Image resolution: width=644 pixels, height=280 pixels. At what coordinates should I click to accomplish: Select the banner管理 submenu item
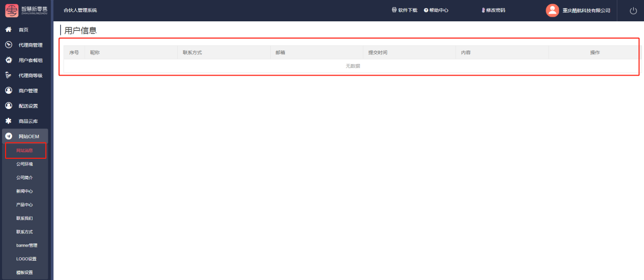tap(26, 246)
